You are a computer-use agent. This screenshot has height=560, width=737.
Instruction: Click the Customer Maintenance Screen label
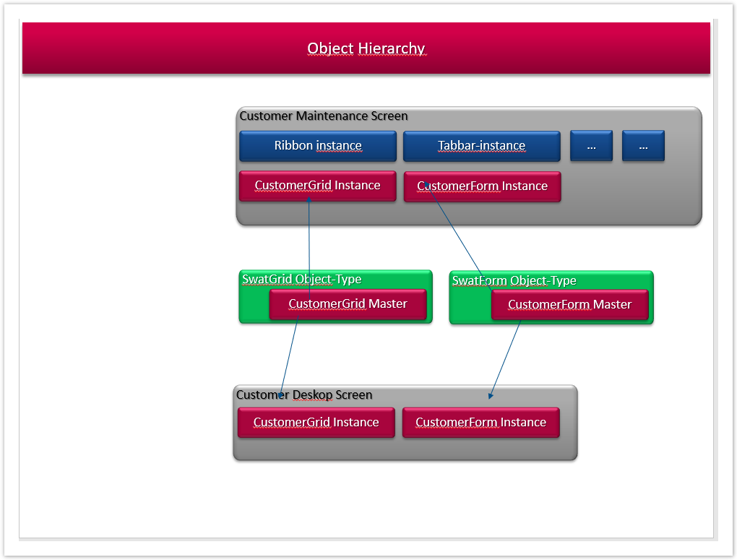324,116
